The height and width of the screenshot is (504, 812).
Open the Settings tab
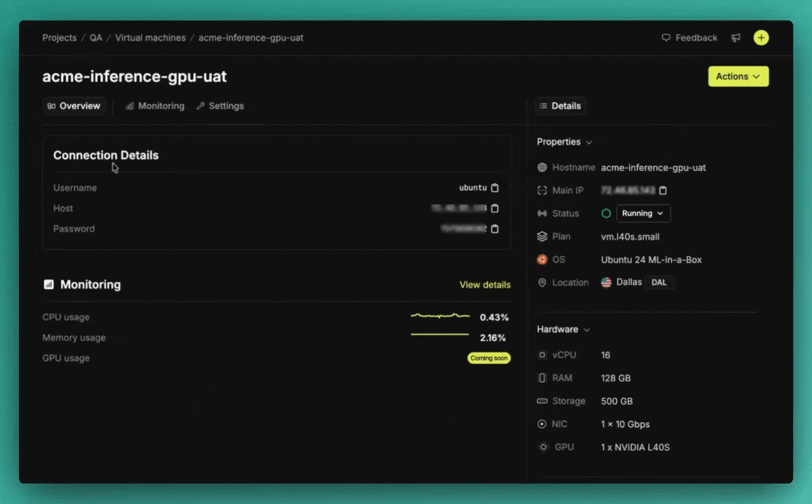(x=220, y=106)
